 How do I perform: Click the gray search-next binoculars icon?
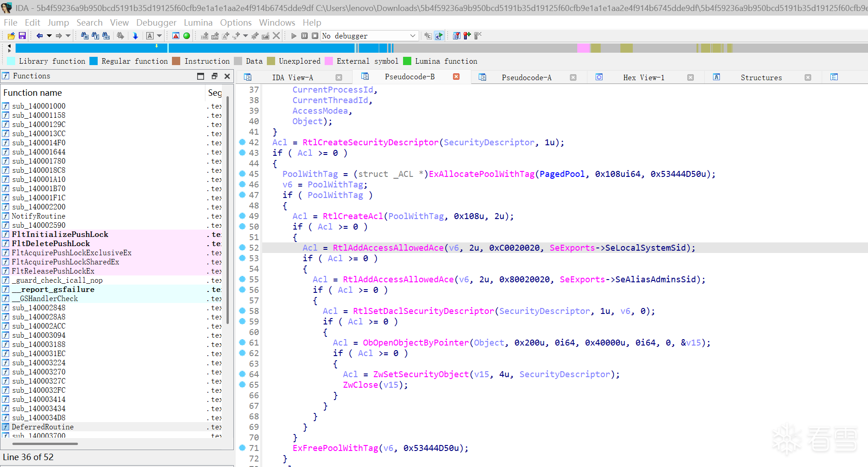point(121,36)
